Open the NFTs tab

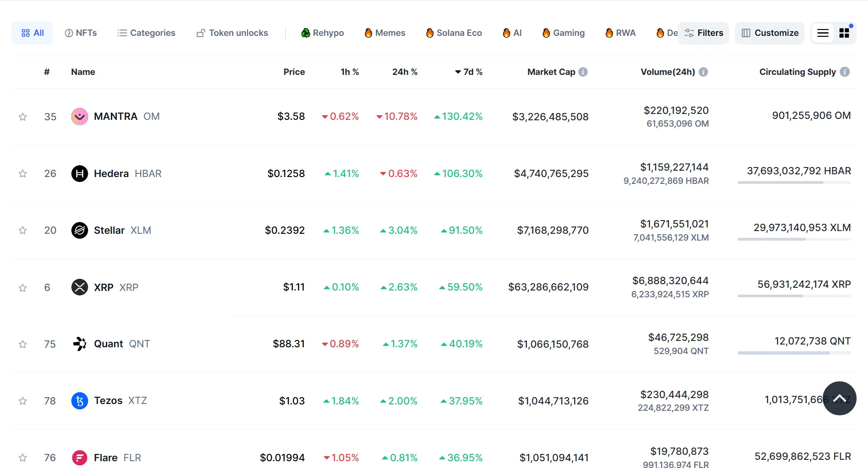81,33
